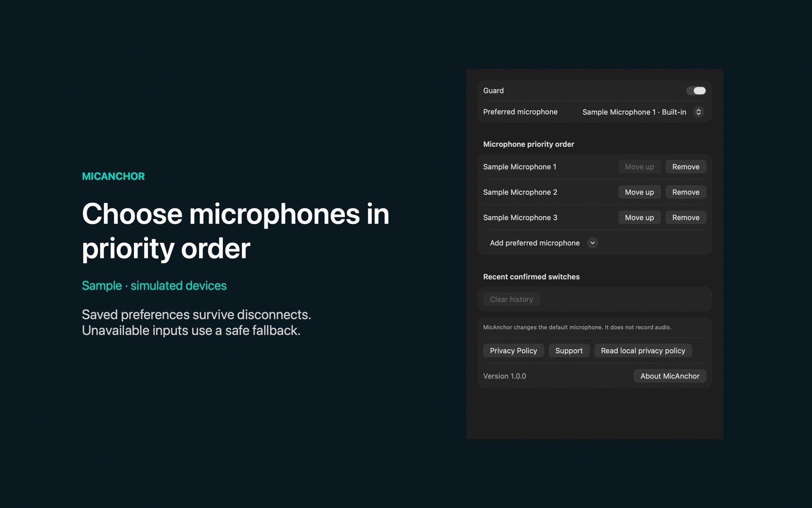Click the Preferred microphone label
The image size is (812, 508).
pyautogui.click(x=520, y=112)
